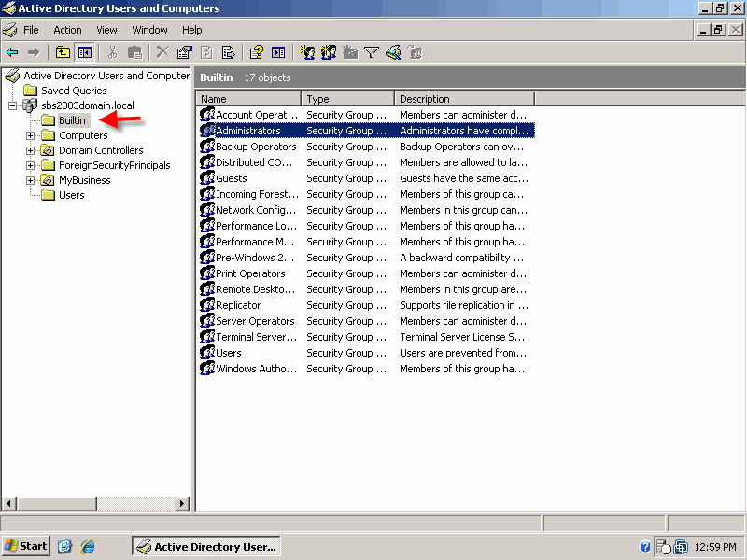The width and height of the screenshot is (747, 560).
Task: Click the Back arrow in toolbar
Action: point(12,52)
